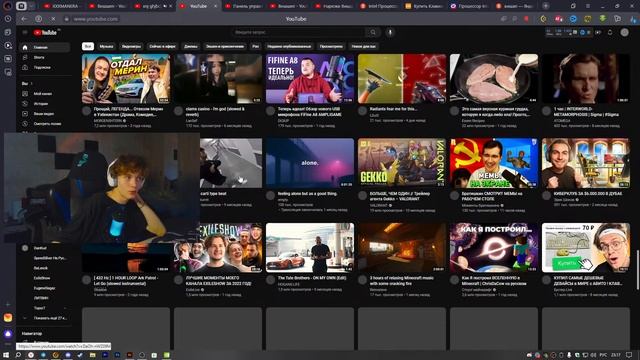640x360 pixels.
Task: Open the relaxing Minecraft music fireplace thumbnail
Action: click(402, 247)
